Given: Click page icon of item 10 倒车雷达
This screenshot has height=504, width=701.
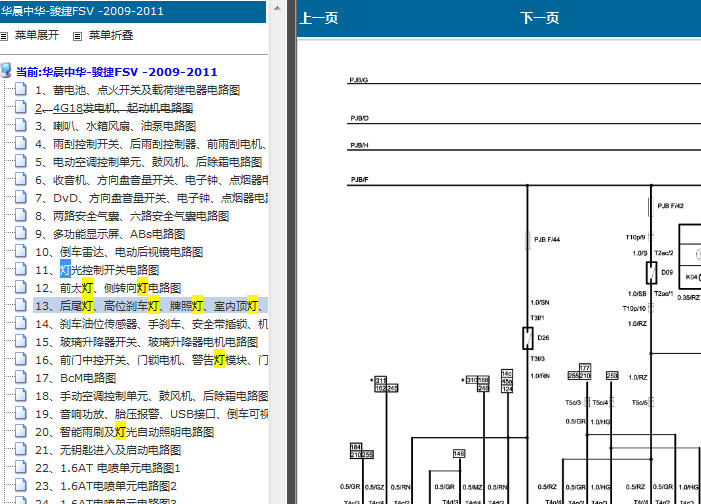Looking at the screenshot, I should (x=21, y=251).
